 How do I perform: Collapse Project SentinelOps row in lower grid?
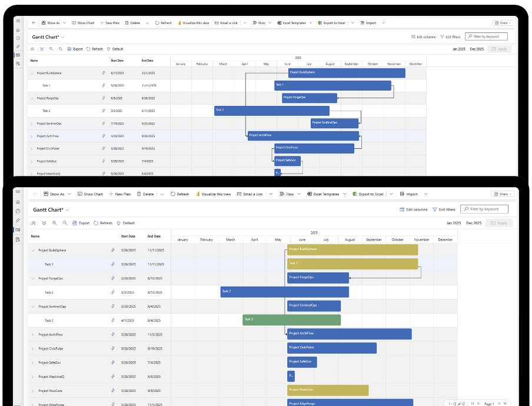pyautogui.click(x=32, y=307)
